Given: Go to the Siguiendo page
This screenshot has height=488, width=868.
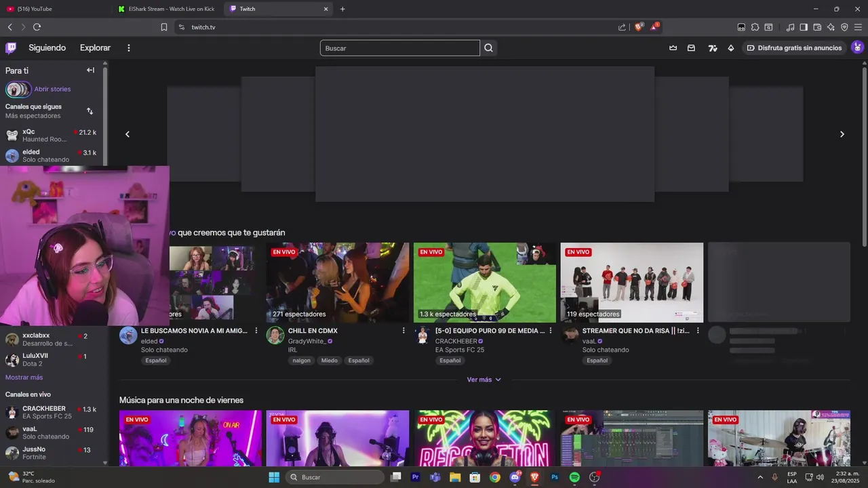Looking at the screenshot, I should (x=47, y=47).
